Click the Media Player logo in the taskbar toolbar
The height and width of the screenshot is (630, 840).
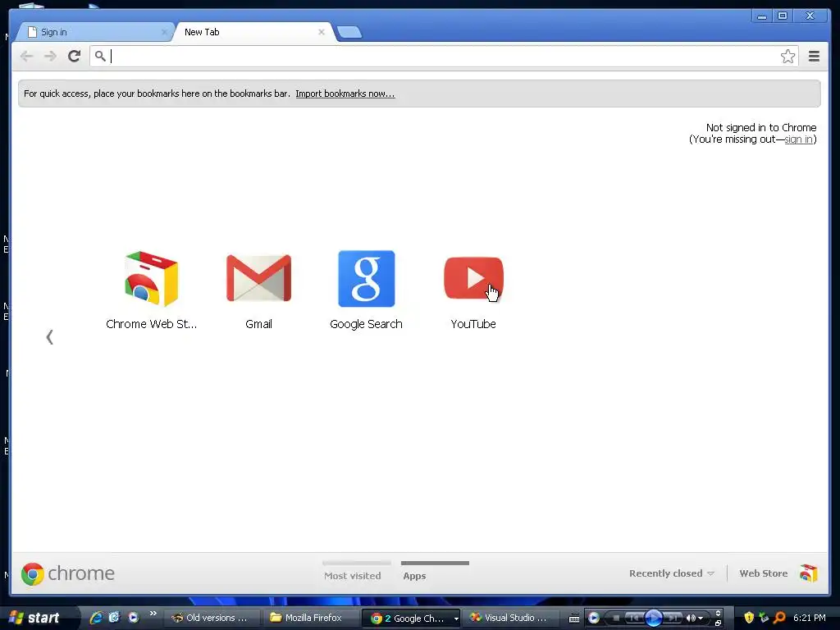click(593, 619)
